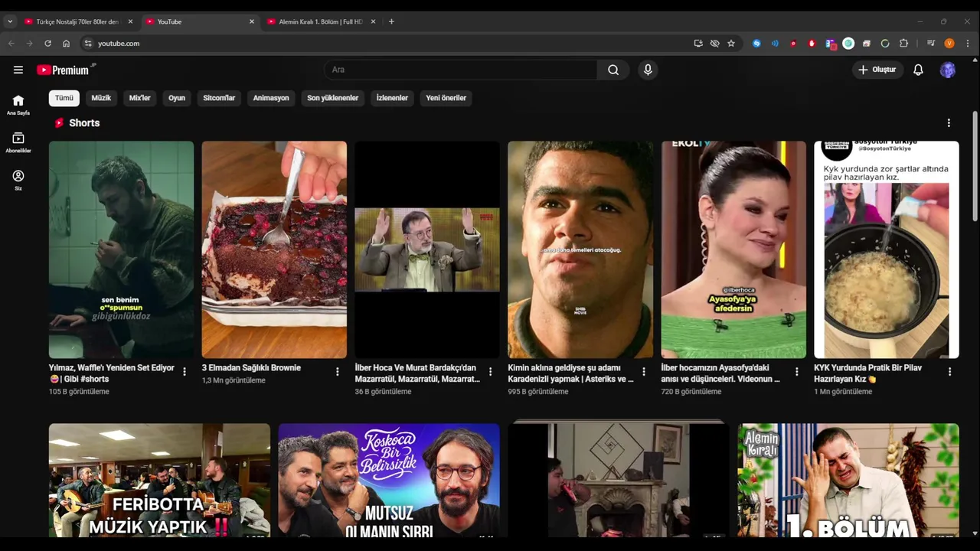Screen dimensions: 980x551
Task: Open the Siz page in sidebar
Action: 18,181
